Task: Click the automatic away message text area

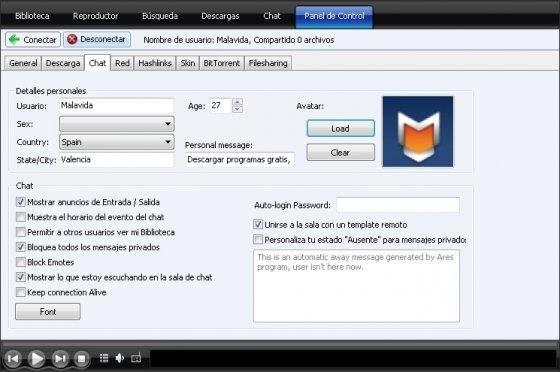Action: [356, 286]
